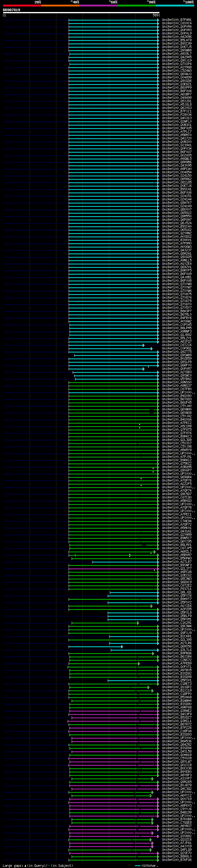Click the UniRef100_Q8YLW7 label
The height and width of the screenshot is (868, 197).
[x=176, y=761]
